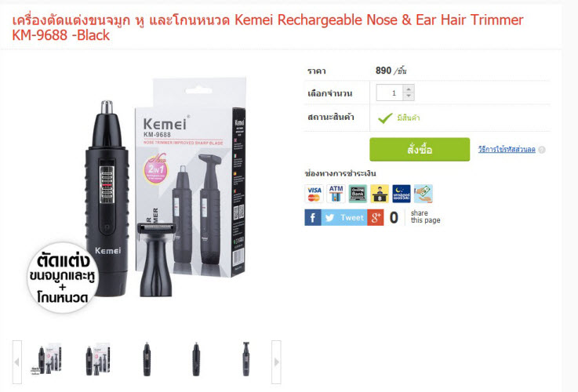View first thumbnail with box and trimmer
Viewport: 578px width, 392px height.
(x=47, y=359)
